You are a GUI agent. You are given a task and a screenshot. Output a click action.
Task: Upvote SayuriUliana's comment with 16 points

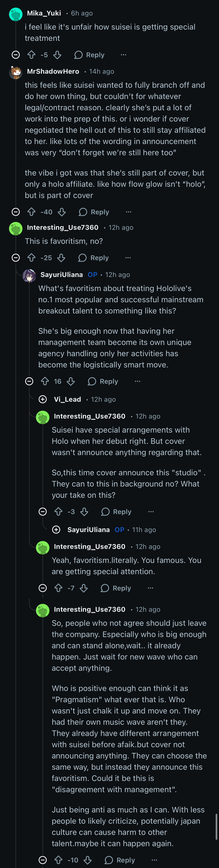point(45,381)
